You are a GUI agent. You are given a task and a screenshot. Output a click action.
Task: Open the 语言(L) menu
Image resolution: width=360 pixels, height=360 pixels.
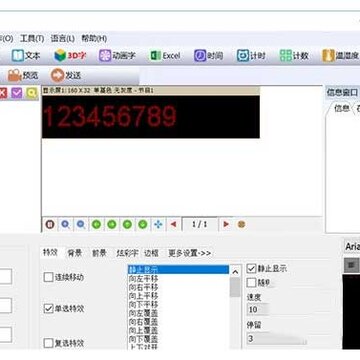tap(63, 38)
